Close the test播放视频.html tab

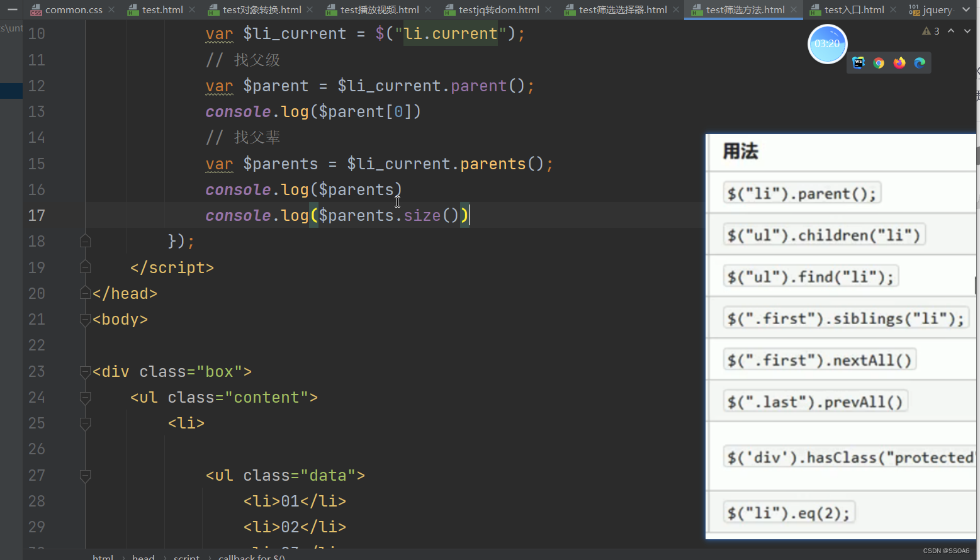pyautogui.click(x=428, y=9)
